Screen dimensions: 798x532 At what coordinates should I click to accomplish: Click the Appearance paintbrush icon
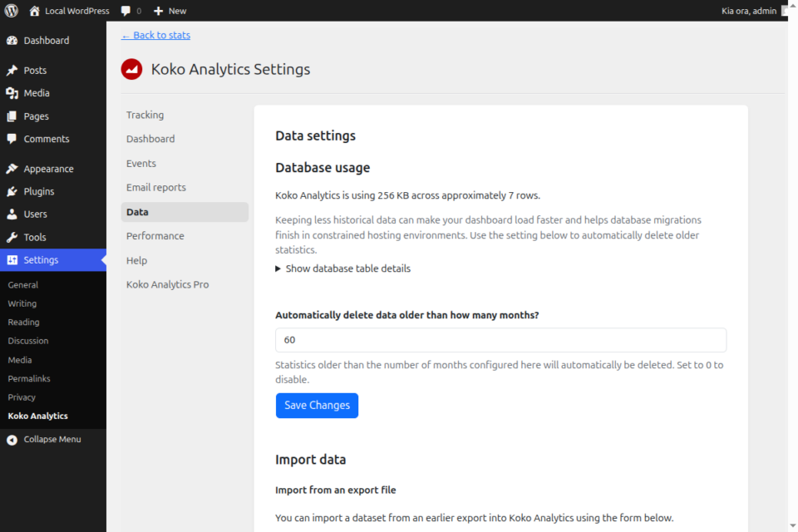pos(12,169)
